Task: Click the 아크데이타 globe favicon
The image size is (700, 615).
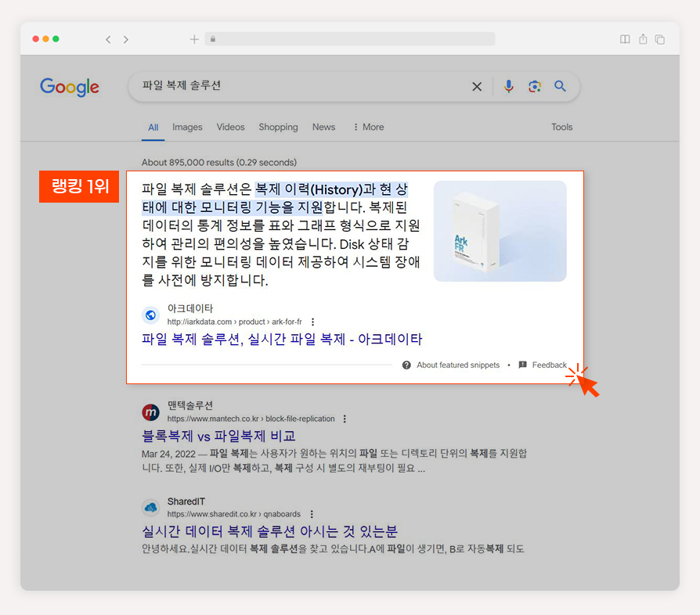Action: pos(151,315)
